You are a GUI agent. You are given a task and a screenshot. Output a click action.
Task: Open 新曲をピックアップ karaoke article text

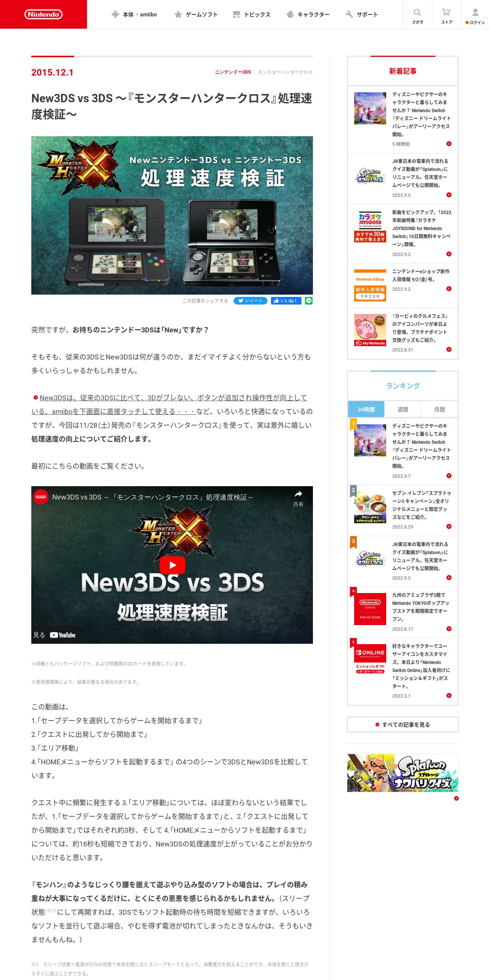point(421,228)
